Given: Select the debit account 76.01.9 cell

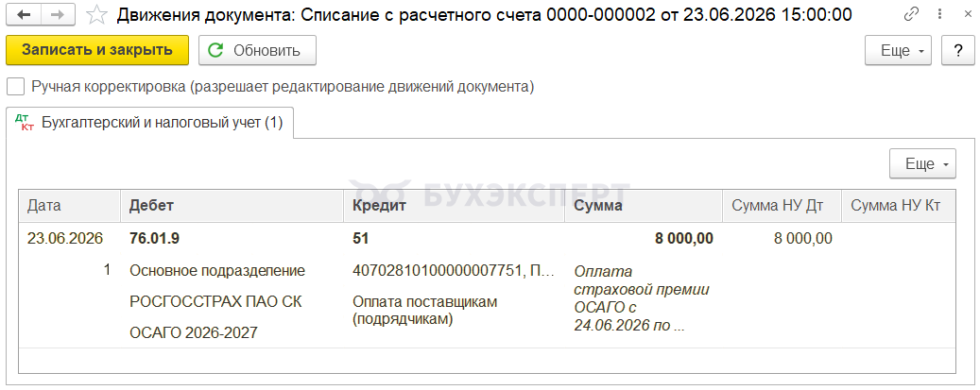Looking at the screenshot, I should [x=154, y=238].
